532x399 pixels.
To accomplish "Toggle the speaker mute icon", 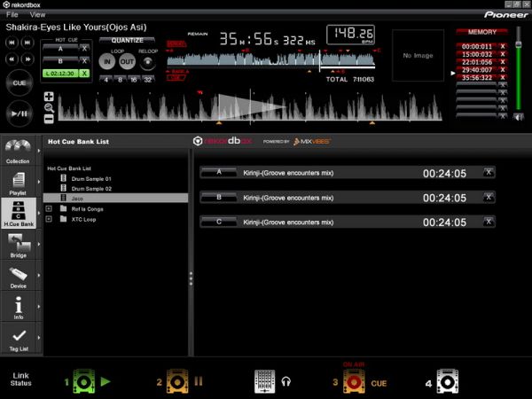I will pyautogui.click(x=518, y=117).
